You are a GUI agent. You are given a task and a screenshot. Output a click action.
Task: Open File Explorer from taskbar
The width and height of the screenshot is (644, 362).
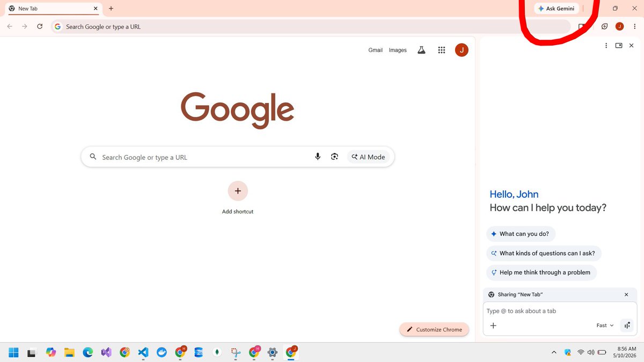pos(69,352)
